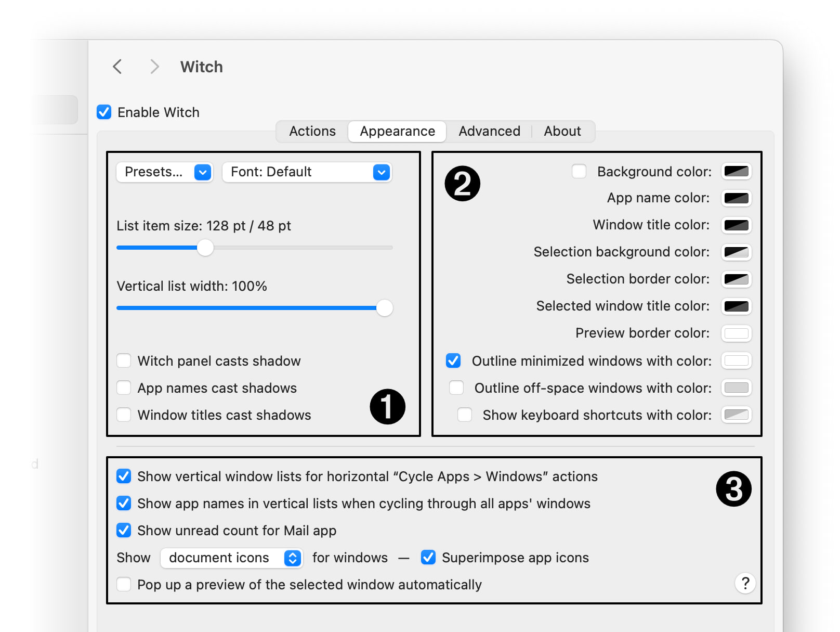Enable App names cast shadows
This screenshot has height=632, width=840.
(x=124, y=388)
